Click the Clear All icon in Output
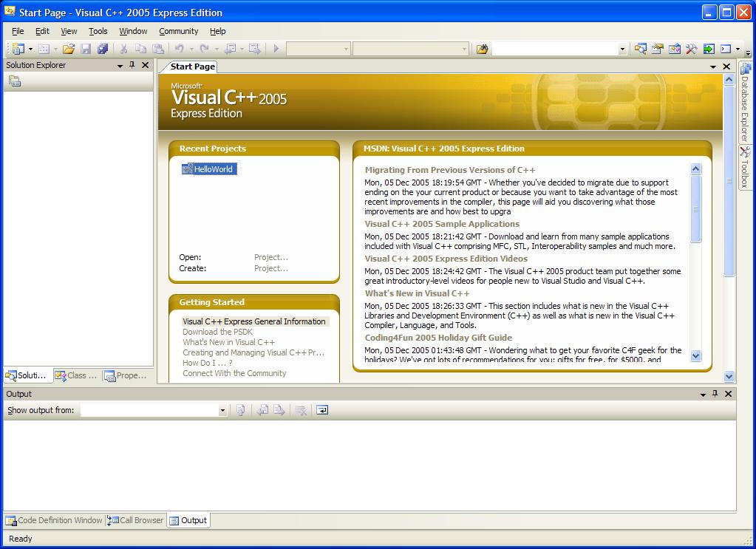 coord(301,410)
